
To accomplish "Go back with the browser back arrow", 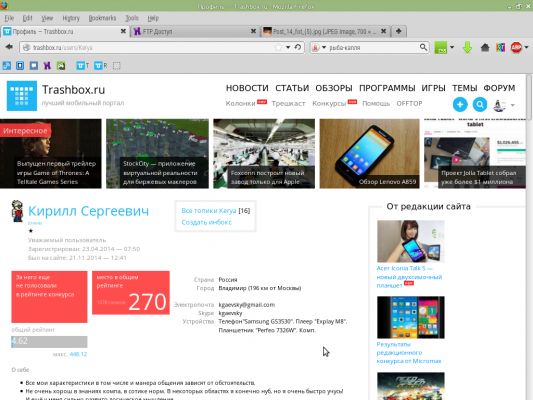I will pyautogui.click(x=9, y=47).
